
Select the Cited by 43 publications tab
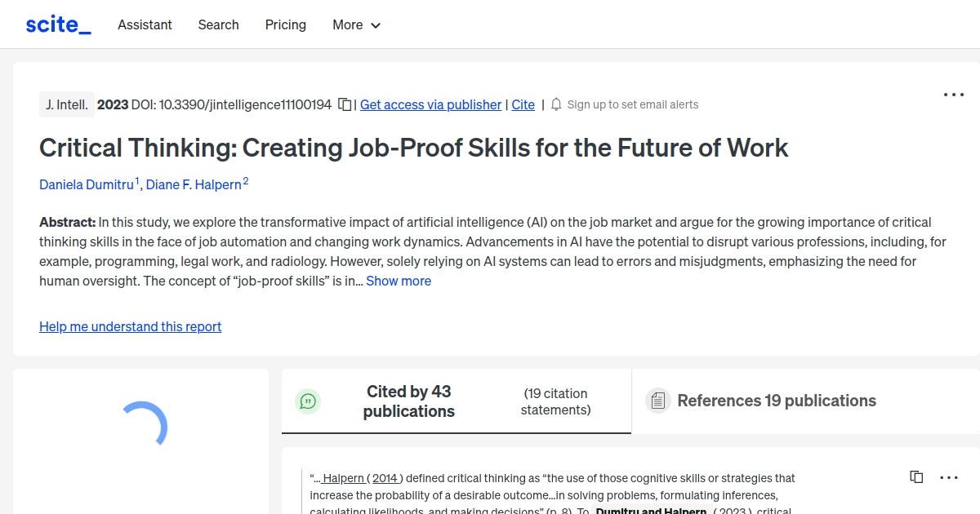click(408, 401)
